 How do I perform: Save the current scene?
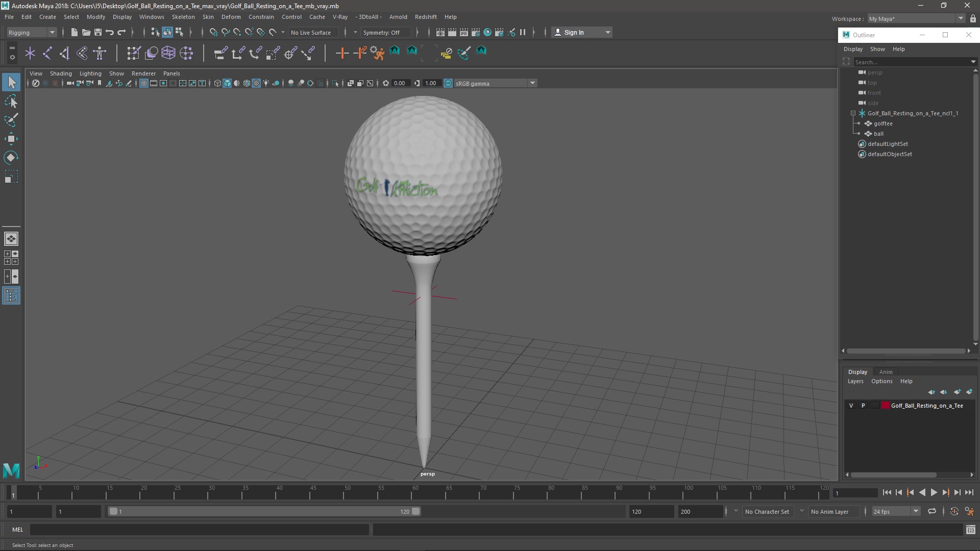98,32
